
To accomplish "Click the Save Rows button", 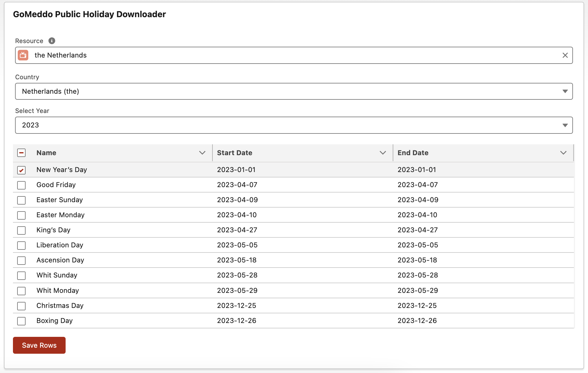I will [x=39, y=345].
